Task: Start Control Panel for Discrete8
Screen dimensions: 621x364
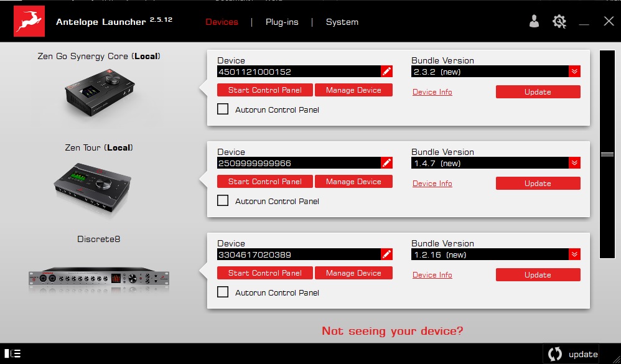Action: (265, 273)
